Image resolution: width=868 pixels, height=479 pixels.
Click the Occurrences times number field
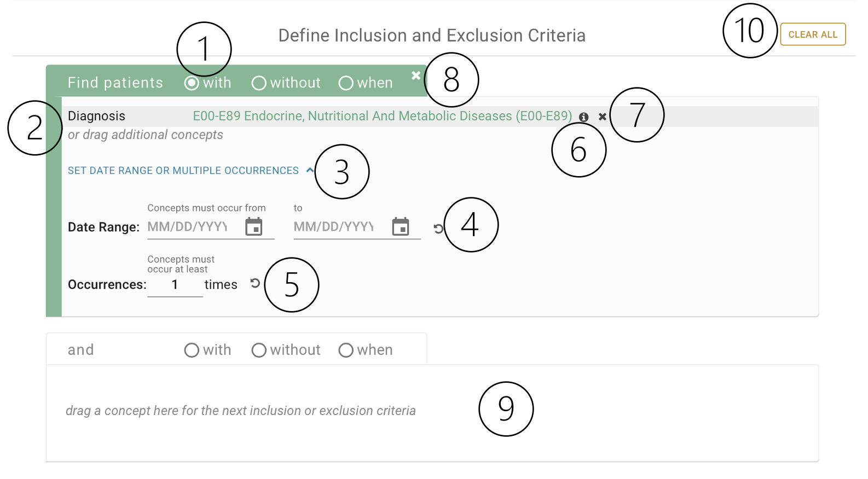175,285
